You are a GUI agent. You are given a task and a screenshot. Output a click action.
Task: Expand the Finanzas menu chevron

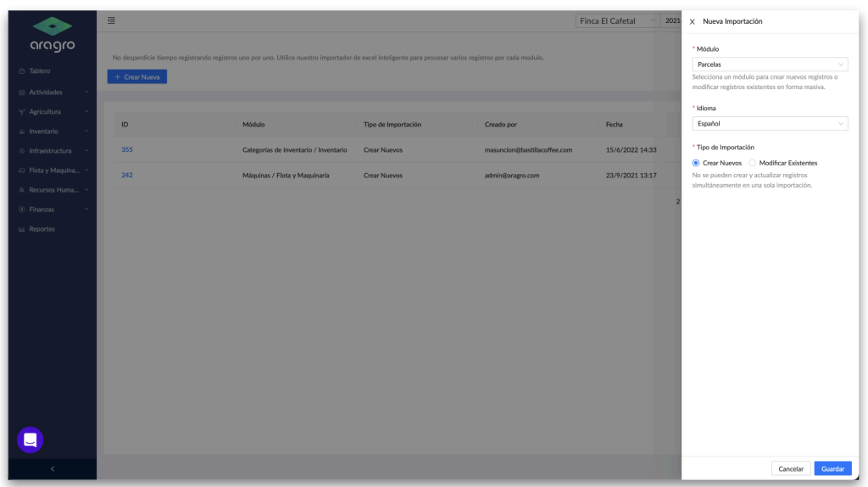[86, 209]
